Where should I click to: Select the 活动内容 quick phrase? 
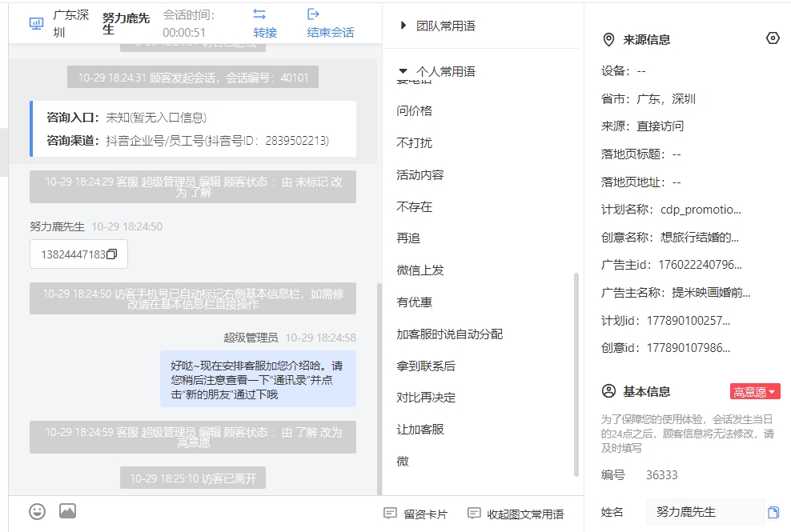[420, 175]
